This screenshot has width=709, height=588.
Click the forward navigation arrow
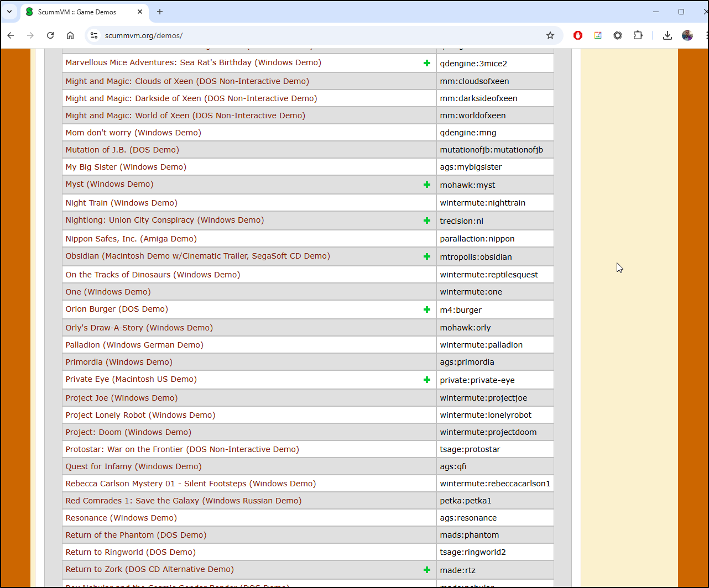[x=30, y=35]
